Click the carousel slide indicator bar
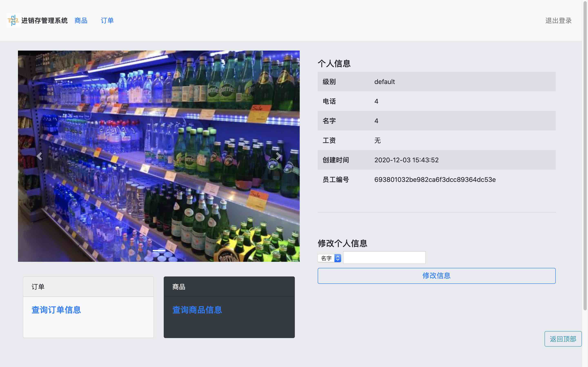 [159, 250]
